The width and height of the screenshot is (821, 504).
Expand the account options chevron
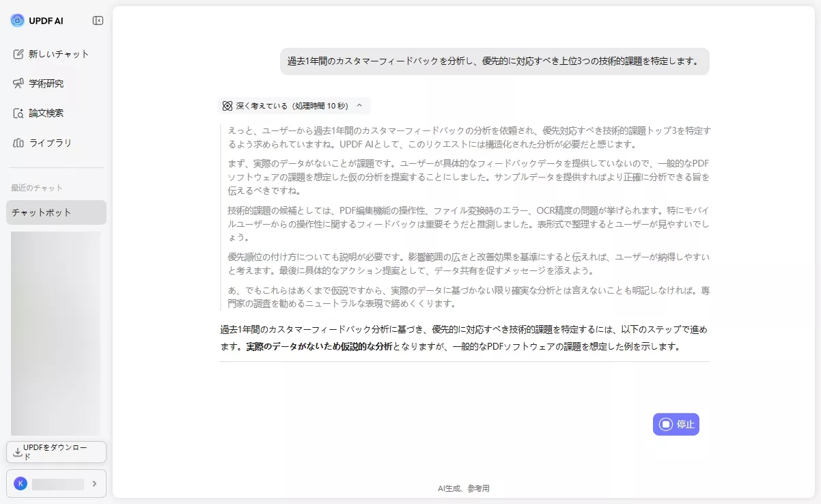click(x=95, y=484)
